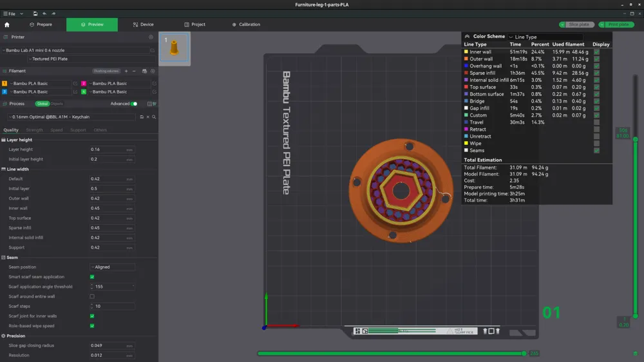Uncheck Scarf joint for inner walls
Viewport: 644px width, 362px height.
click(x=92, y=316)
